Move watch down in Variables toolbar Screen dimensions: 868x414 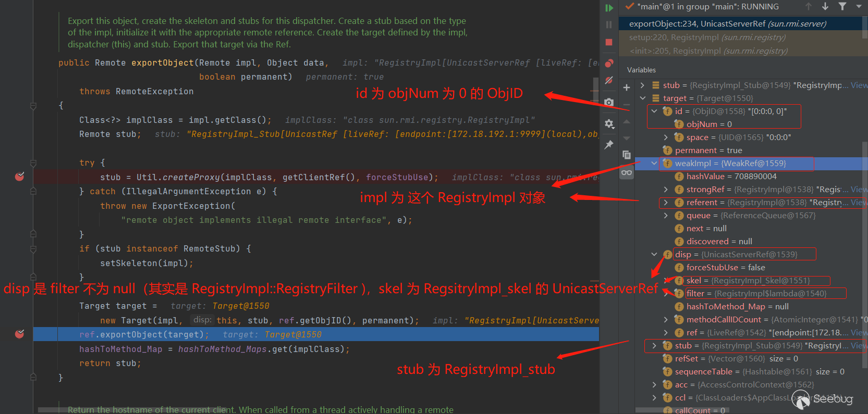pos(627,138)
